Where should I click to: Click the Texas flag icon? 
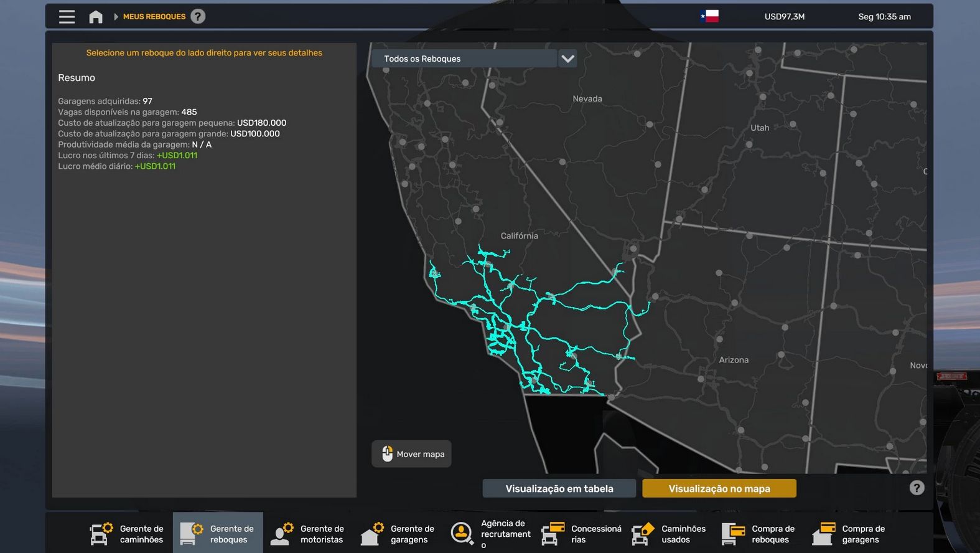709,16
